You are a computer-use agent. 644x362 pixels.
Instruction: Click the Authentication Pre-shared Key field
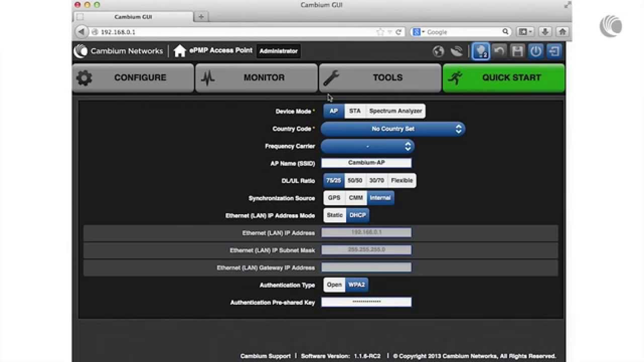tap(366, 302)
